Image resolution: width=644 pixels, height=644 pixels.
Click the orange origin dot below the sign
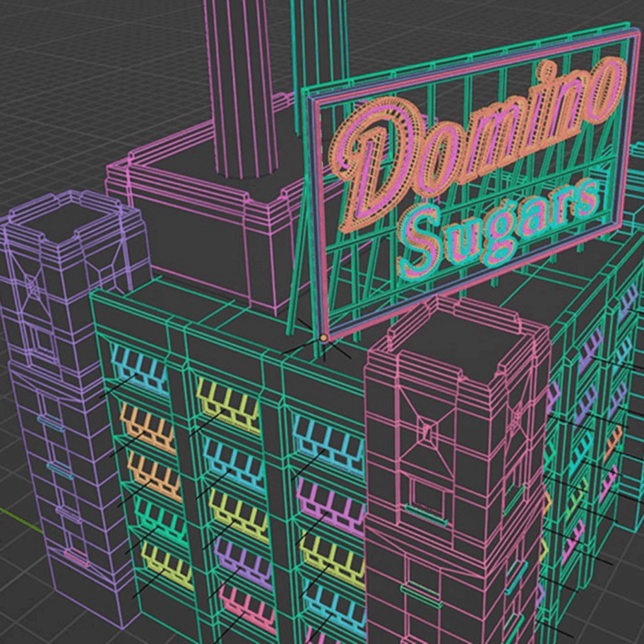[x=324, y=338]
